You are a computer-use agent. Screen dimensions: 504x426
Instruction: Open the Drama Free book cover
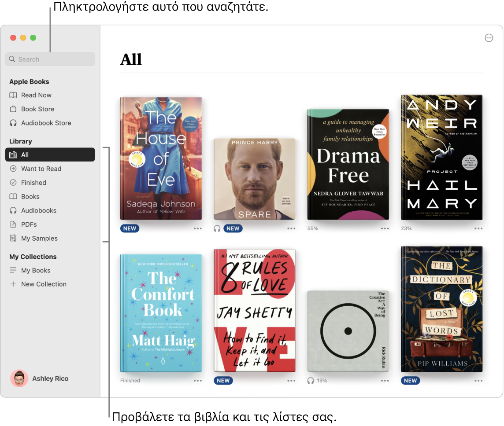point(348,164)
